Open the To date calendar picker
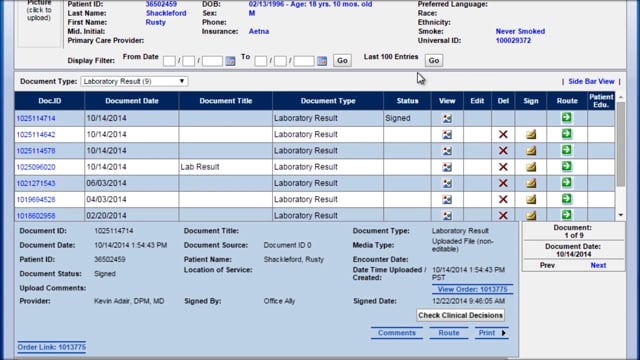 (322, 61)
